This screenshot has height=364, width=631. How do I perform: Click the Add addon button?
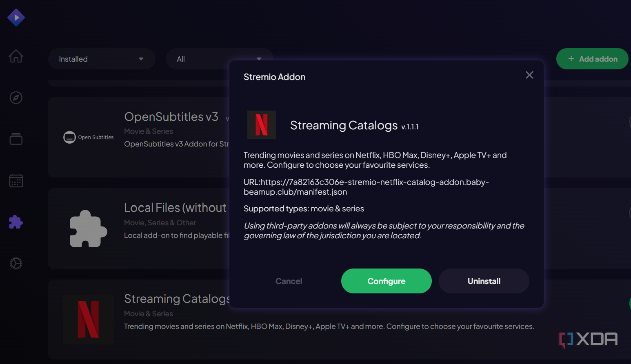click(592, 59)
